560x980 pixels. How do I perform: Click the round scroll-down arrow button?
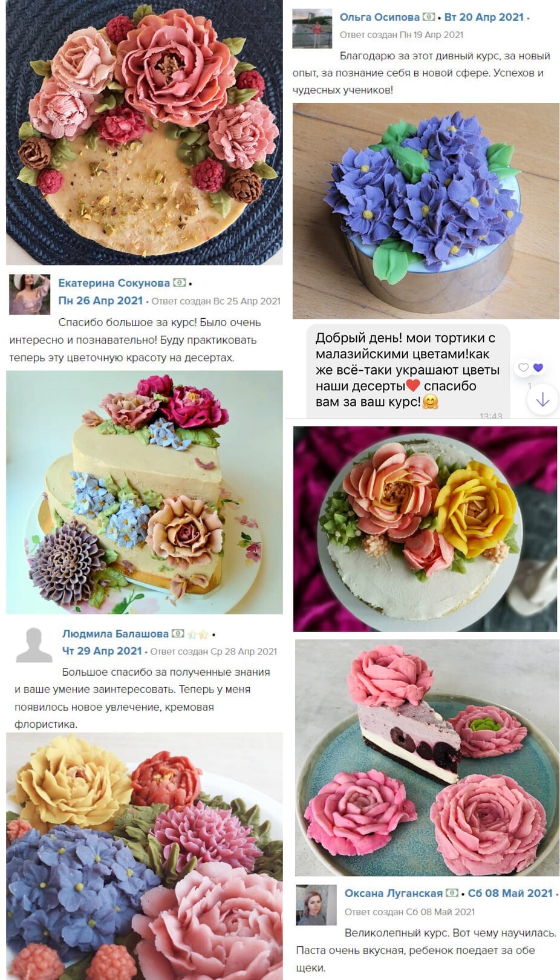(542, 399)
